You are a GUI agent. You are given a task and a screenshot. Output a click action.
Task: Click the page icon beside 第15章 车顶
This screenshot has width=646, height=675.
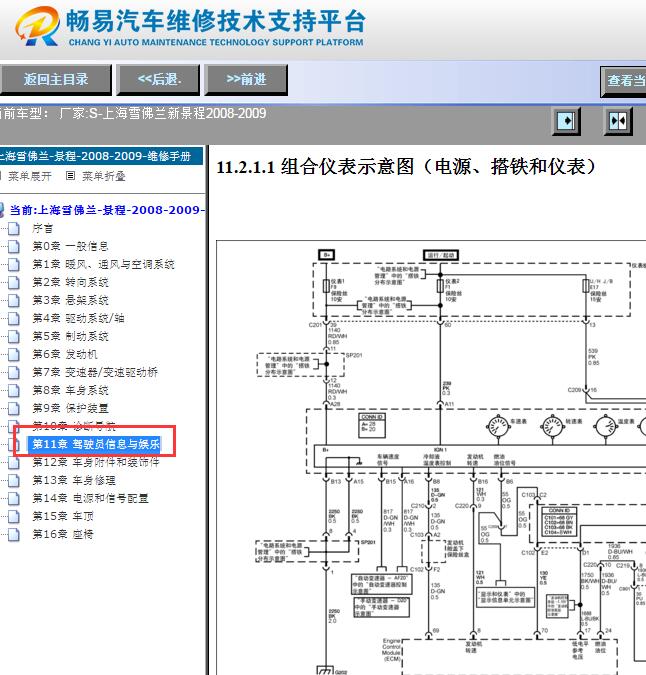(x=14, y=516)
